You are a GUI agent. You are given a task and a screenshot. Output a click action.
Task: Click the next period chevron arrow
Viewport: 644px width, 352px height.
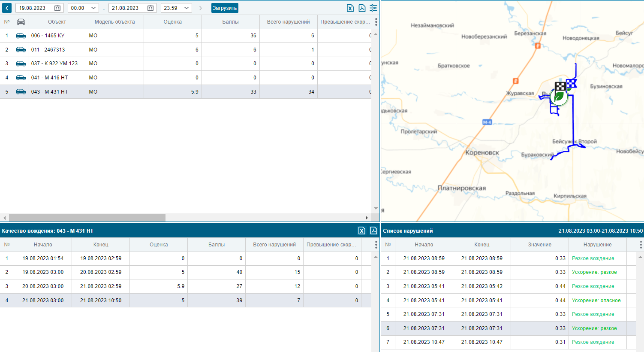pos(200,8)
